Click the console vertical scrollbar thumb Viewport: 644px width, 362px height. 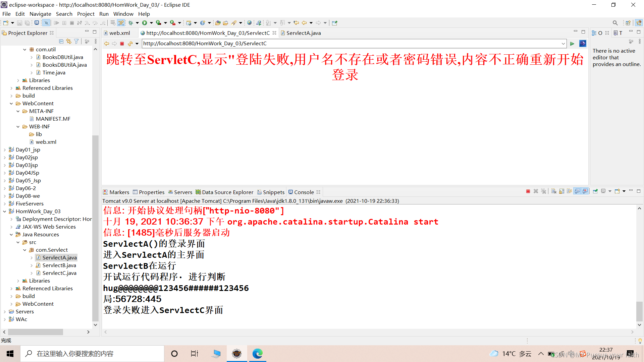coord(639,311)
